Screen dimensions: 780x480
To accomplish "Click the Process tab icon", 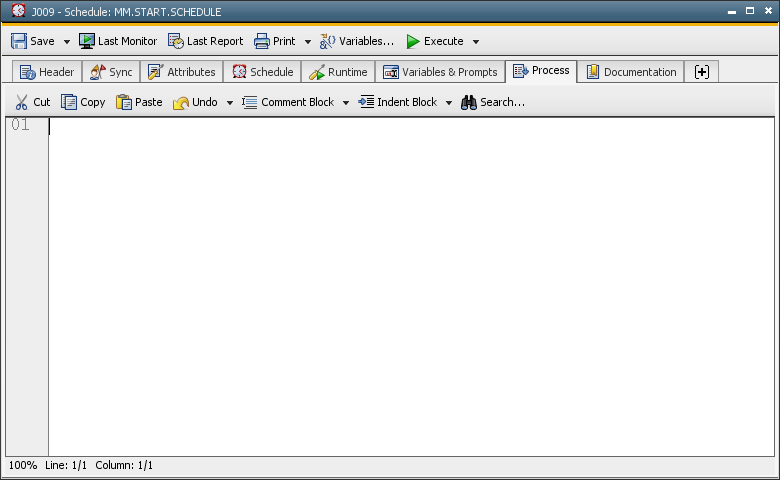I will 520,71.
